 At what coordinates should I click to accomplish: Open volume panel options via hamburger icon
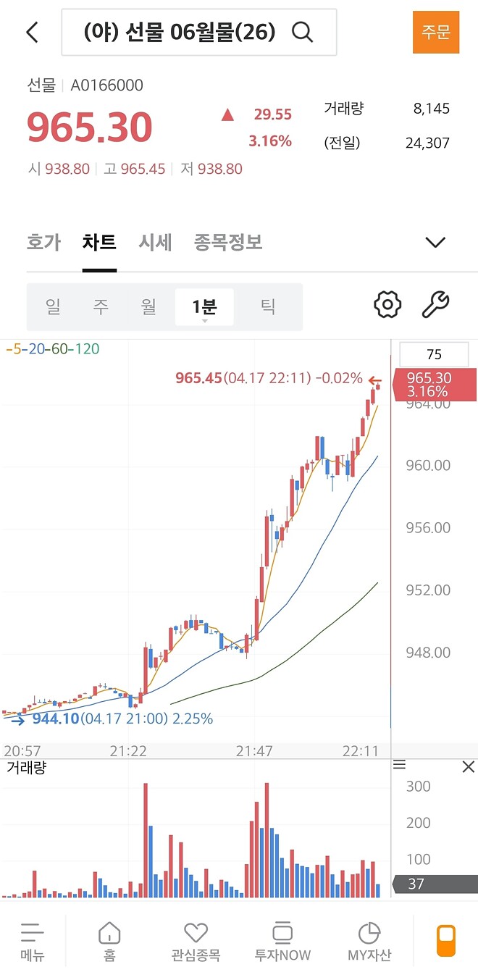click(399, 765)
